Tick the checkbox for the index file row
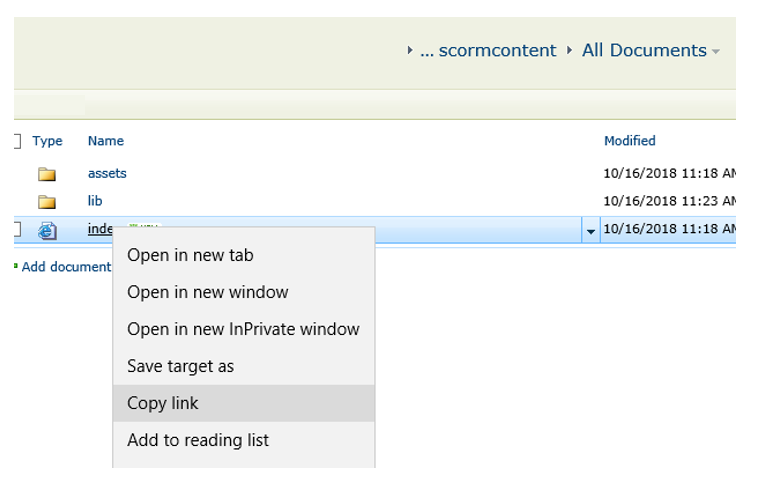The image size is (761, 504). point(16,230)
